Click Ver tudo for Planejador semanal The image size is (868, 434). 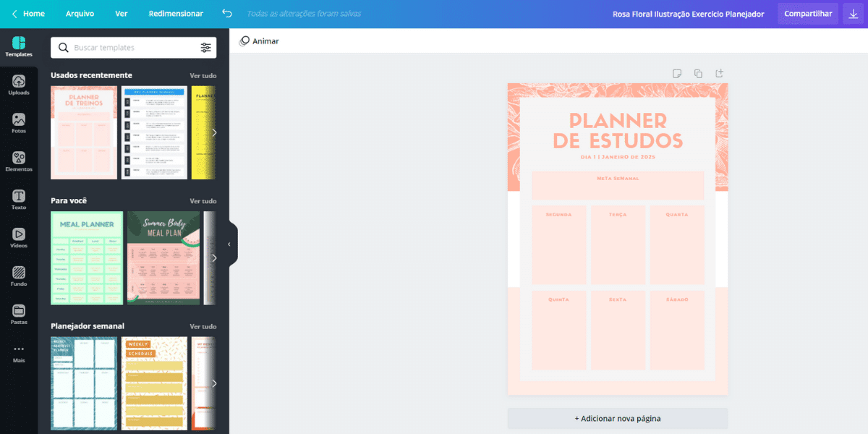(x=203, y=326)
